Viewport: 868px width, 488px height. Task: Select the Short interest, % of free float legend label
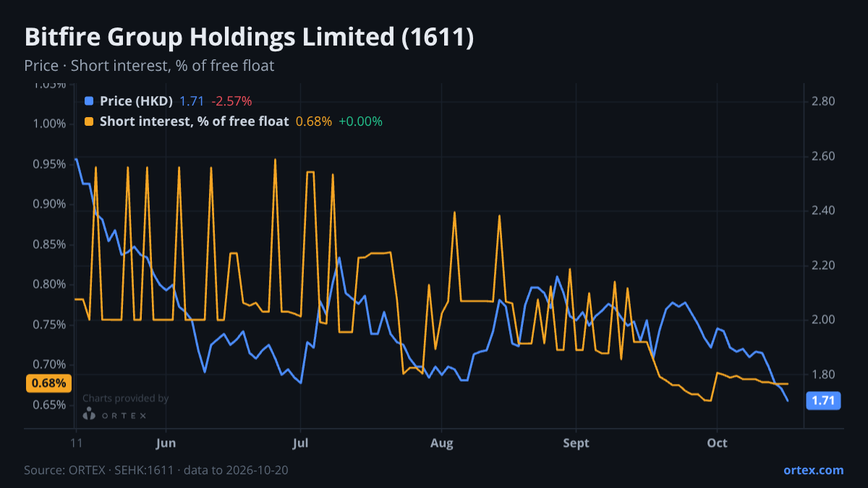tap(194, 121)
